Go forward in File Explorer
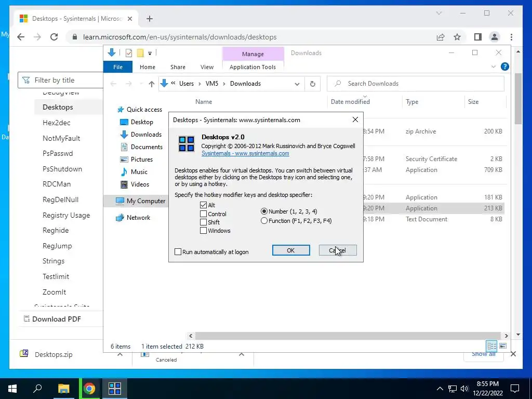 [128, 84]
